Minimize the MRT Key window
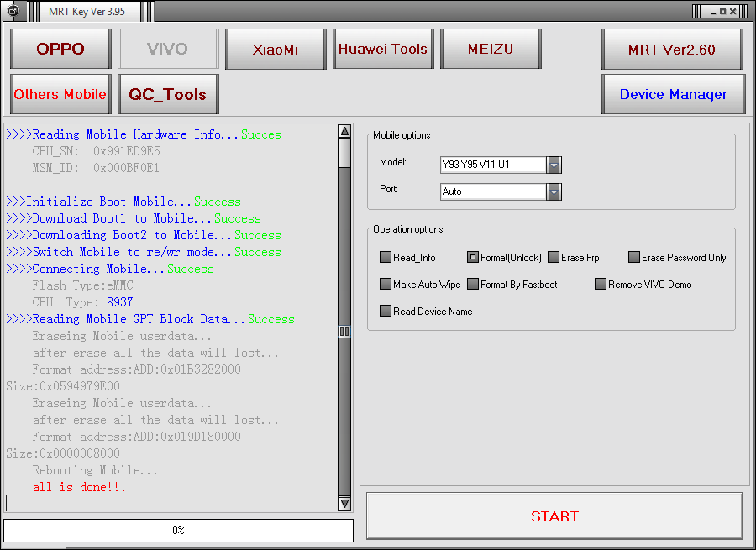Viewport: 756px width, 550px height. (710, 11)
